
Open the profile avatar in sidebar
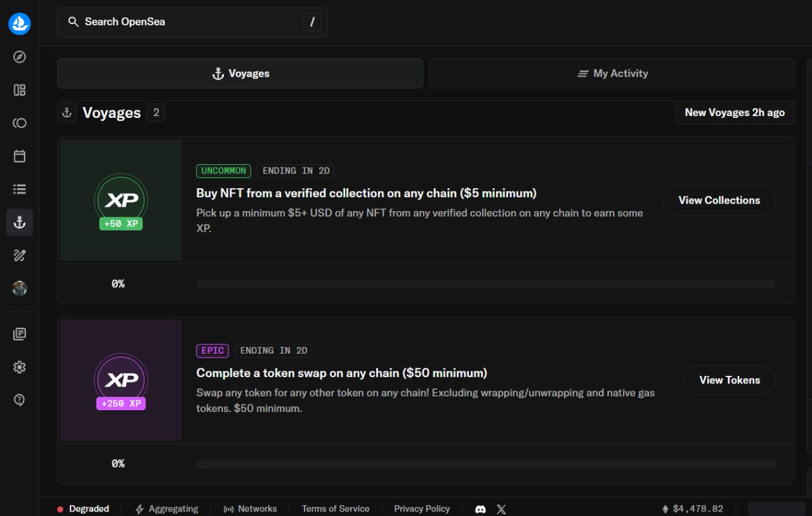pos(20,288)
